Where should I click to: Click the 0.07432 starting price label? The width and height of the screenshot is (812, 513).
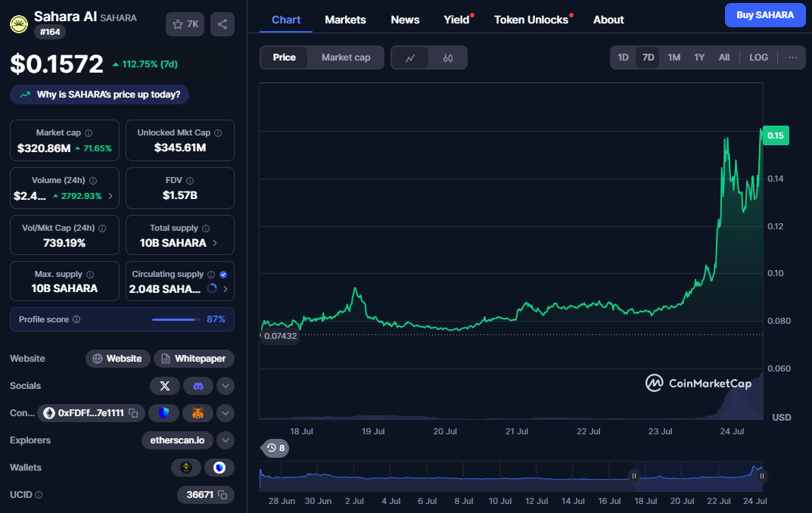tap(280, 336)
